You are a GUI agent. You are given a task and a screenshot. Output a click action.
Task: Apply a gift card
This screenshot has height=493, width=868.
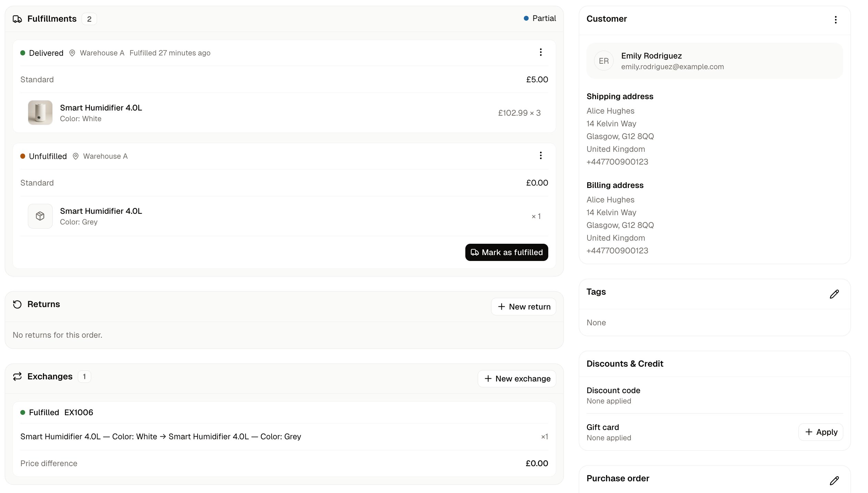821,432
